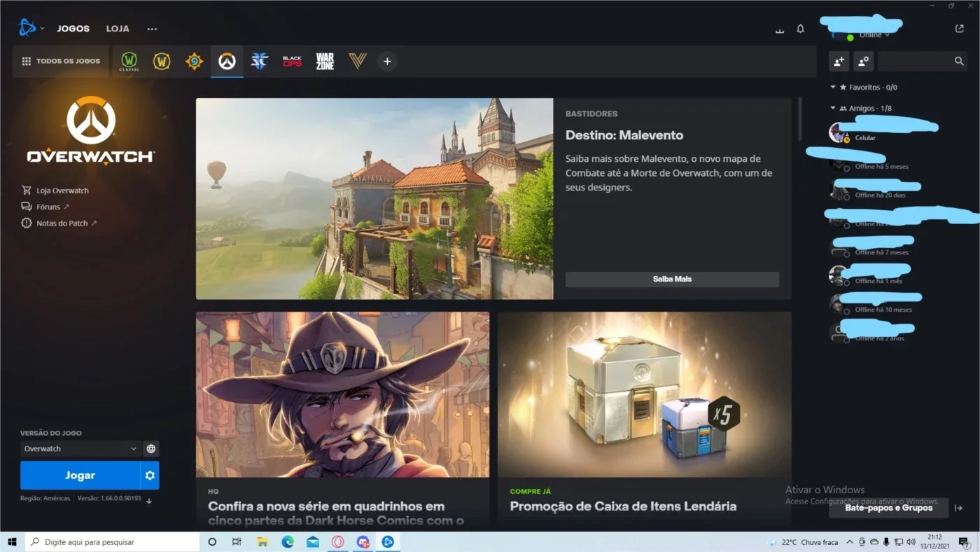Open the legendary loot box promo image
Screen dimensions: 980x552
tap(645, 394)
